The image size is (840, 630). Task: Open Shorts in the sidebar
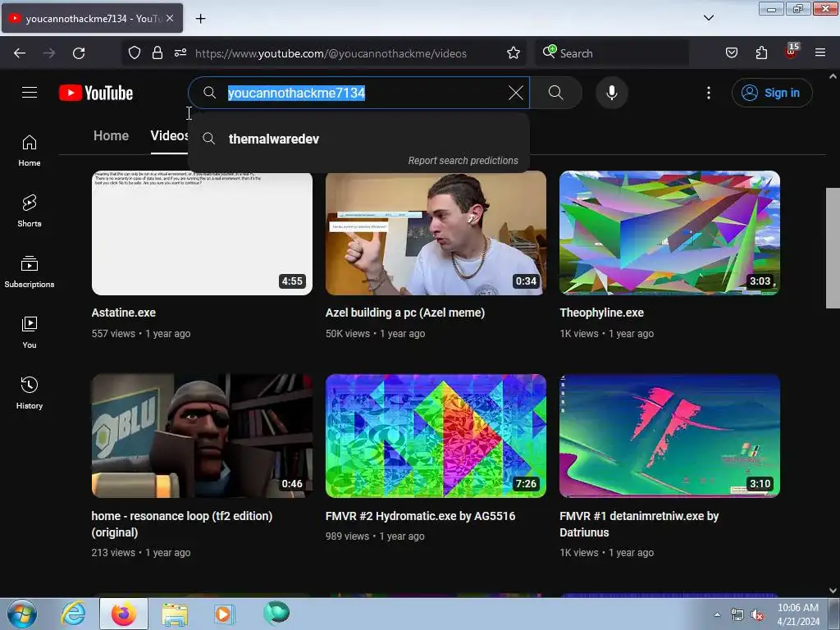(30, 212)
